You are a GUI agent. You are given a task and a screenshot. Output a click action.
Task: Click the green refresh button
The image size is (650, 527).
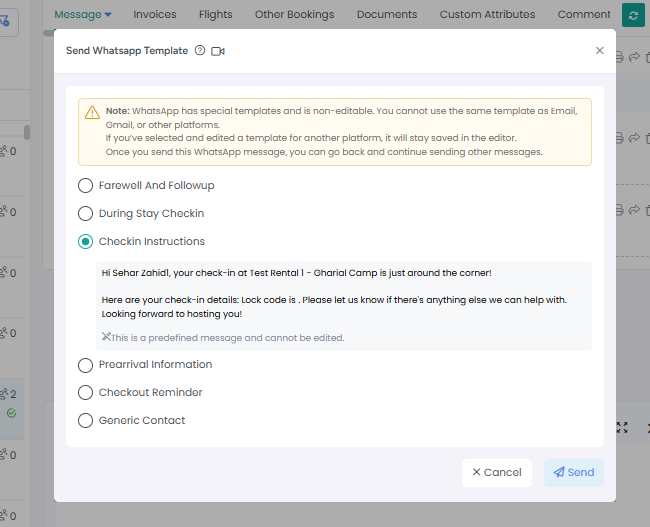[633, 15]
